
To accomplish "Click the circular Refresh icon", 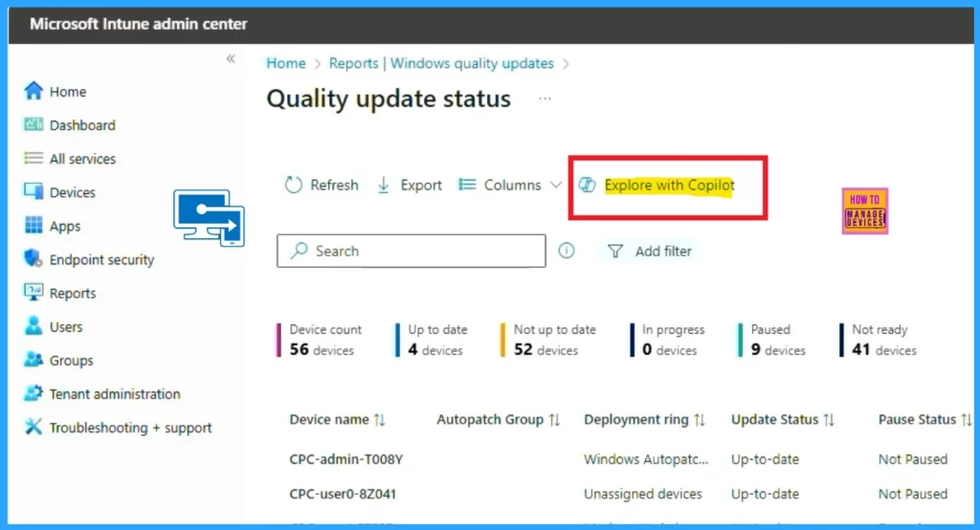I will [x=293, y=185].
